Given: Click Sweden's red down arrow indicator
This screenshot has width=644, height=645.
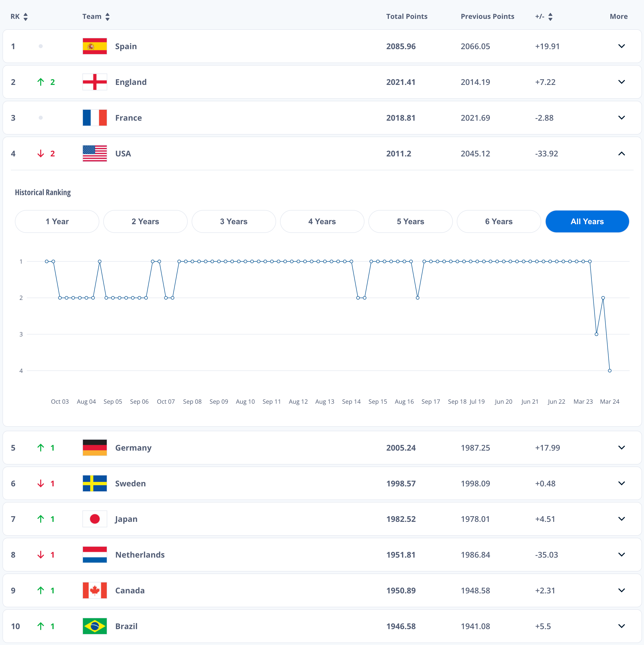Looking at the screenshot, I should (x=41, y=483).
